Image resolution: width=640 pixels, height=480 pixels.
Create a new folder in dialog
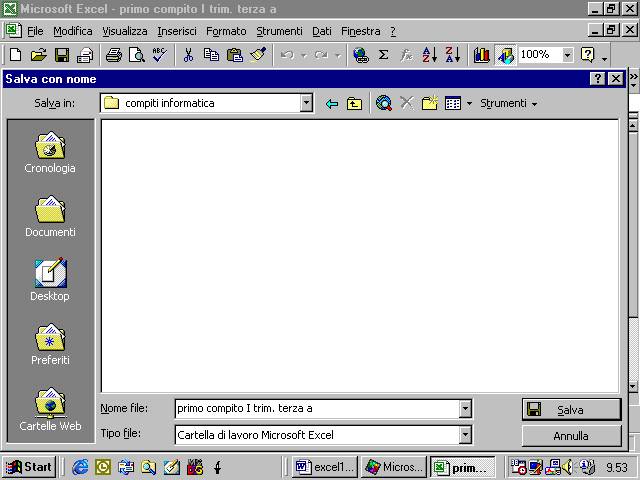pos(430,103)
